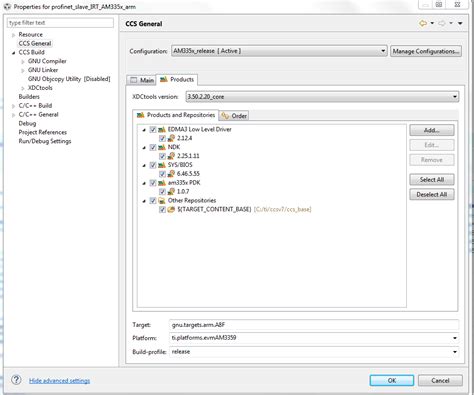Click the Select All button
This screenshot has height=395, width=474.
[432, 179]
